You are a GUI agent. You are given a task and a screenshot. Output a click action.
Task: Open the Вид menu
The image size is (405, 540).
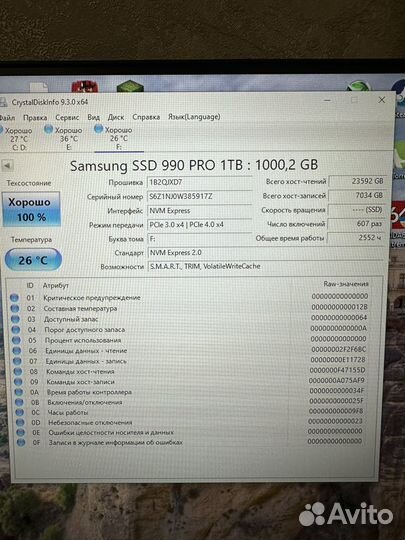coord(93,117)
